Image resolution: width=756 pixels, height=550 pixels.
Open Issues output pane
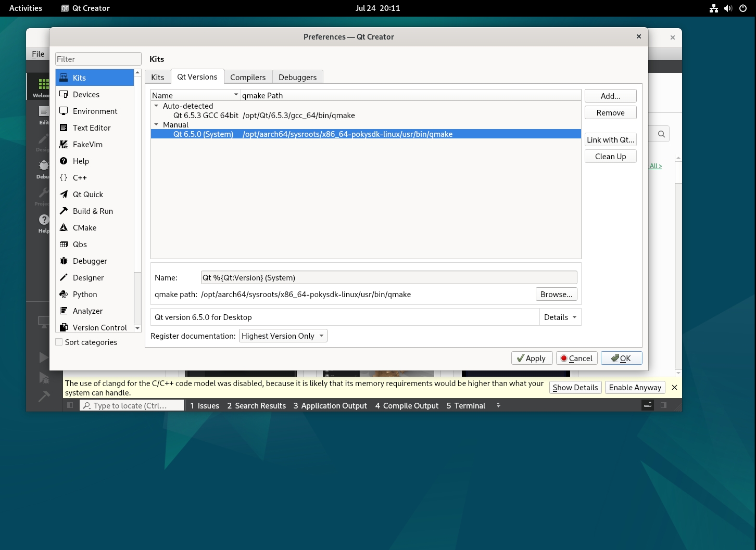click(204, 405)
